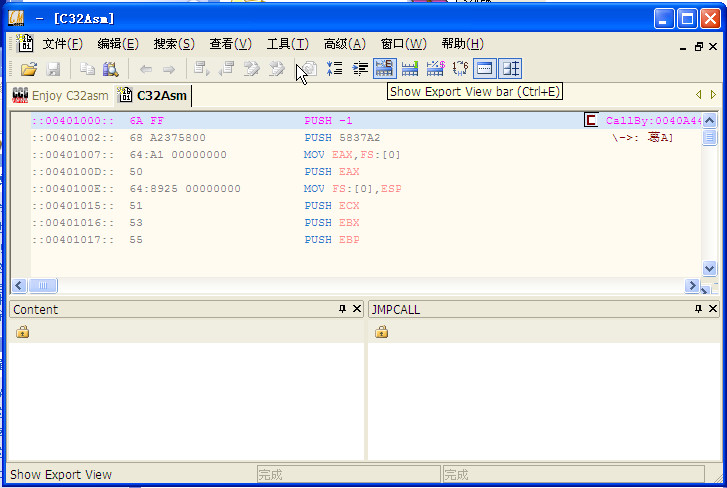The width and height of the screenshot is (727, 488).
Task: Open the 高级(A) menu
Action: tap(344, 44)
